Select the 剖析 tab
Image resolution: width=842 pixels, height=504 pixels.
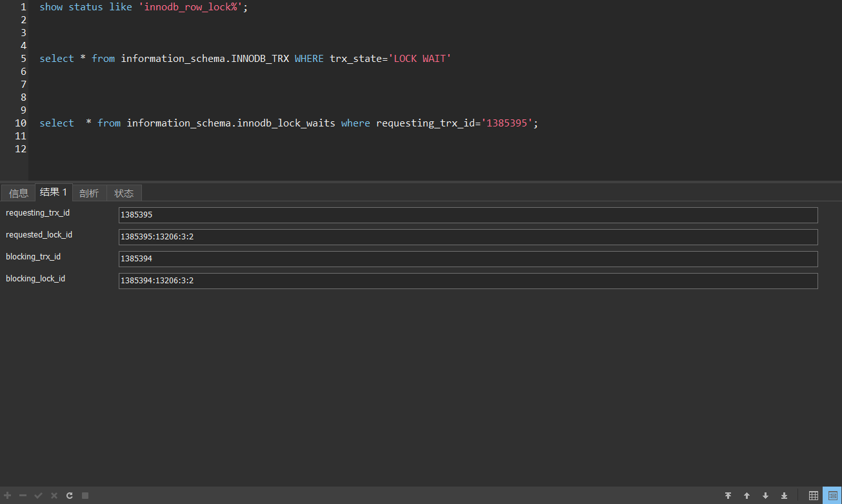[88, 192]
